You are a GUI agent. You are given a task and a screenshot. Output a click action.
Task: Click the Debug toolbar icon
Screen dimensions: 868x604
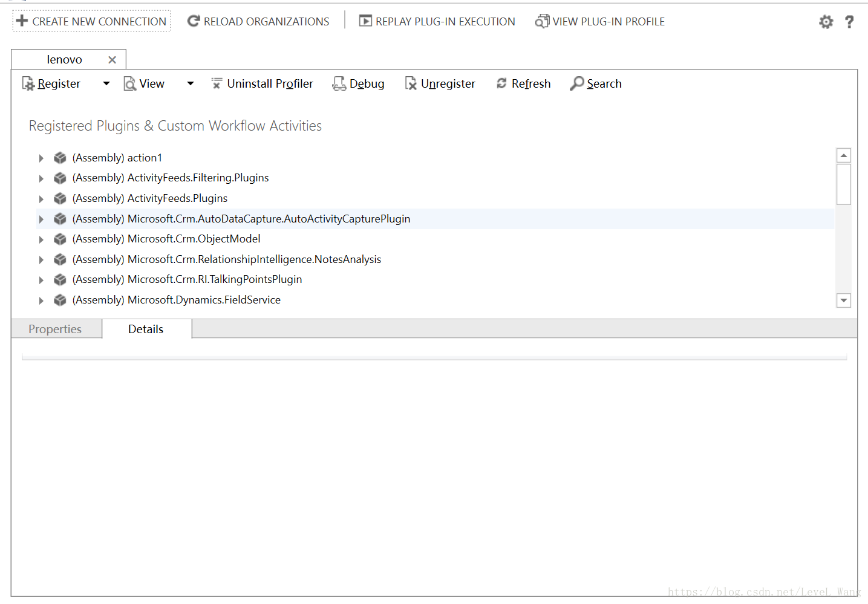click(339, 83)
